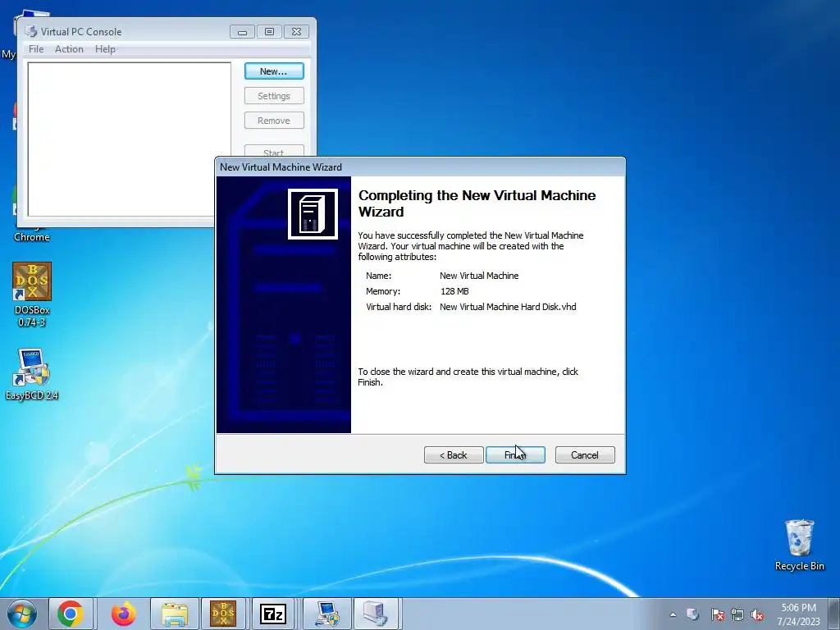Click "128 MB" memory value
The image size is (840, 630).
tap(454, 291)
